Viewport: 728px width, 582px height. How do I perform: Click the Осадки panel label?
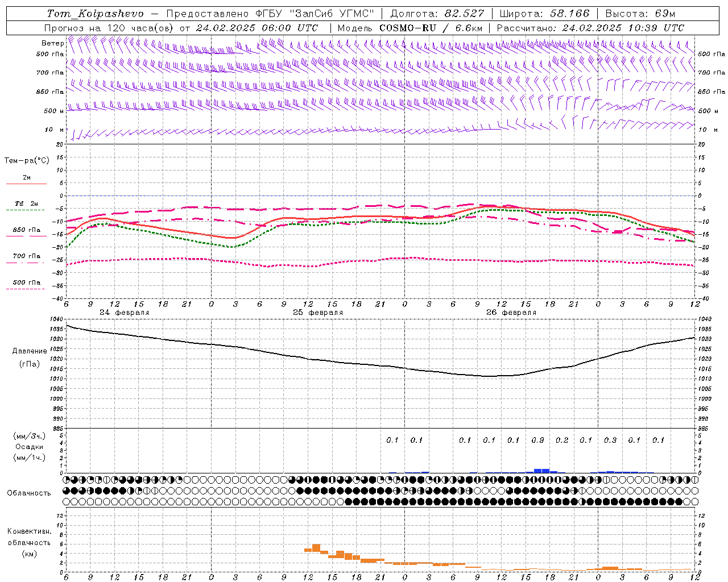(x=30, y=447)
